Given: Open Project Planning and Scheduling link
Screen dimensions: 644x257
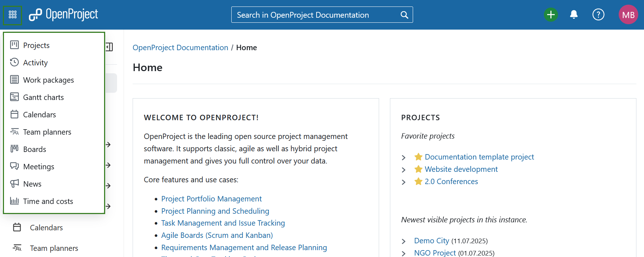Looking at the screenshot, I should coord(215,211).
